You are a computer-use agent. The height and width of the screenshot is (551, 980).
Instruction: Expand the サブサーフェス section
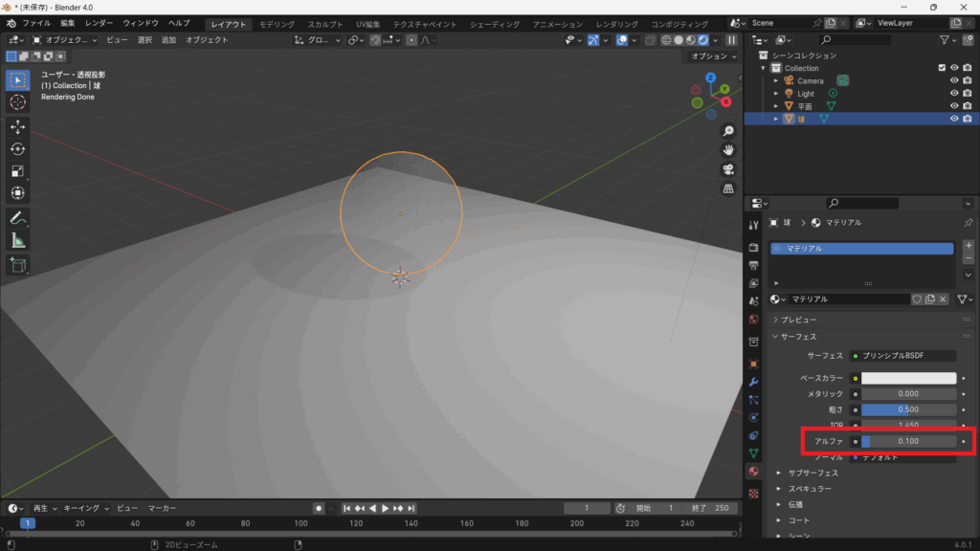pos(813,473)
